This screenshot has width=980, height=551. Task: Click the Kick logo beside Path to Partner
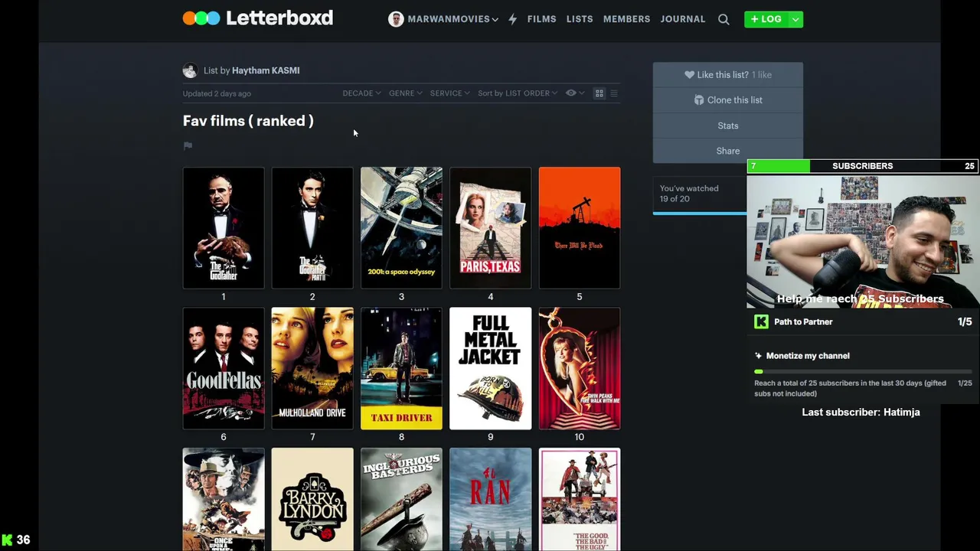point(761,322)
